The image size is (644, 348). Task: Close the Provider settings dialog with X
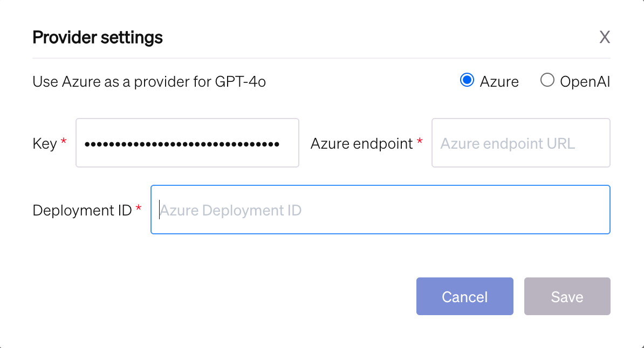tap(605, 37)
